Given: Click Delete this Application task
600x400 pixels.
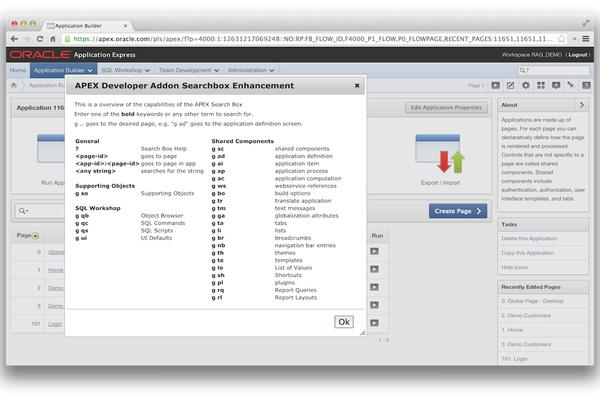Looking at the screenshot, I should [x=529, y=238].
